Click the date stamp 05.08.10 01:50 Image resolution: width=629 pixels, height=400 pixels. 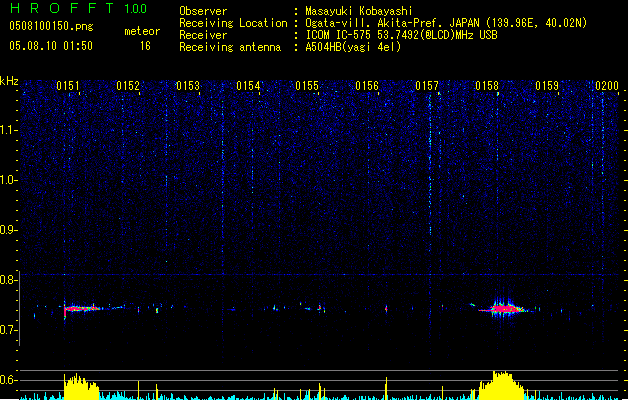tap(51, 46)
